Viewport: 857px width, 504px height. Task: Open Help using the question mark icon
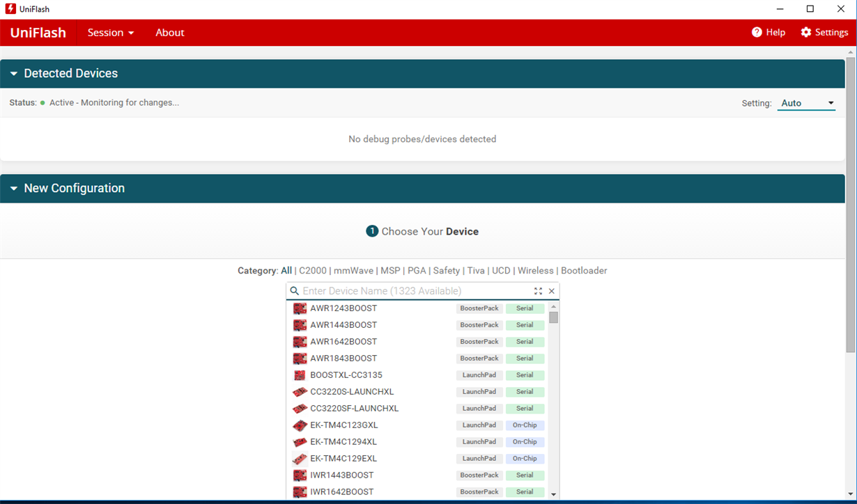point(756,32)
